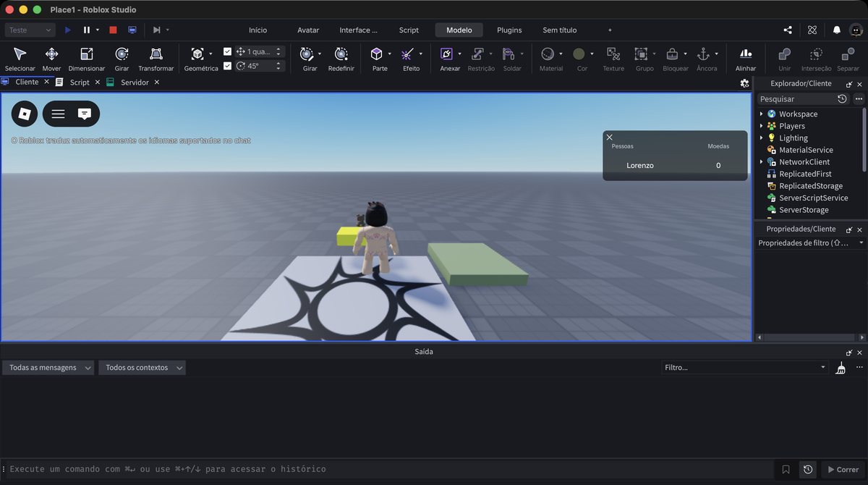Expand the Players tree node
The image size is (868, 485).
[761, 126]
